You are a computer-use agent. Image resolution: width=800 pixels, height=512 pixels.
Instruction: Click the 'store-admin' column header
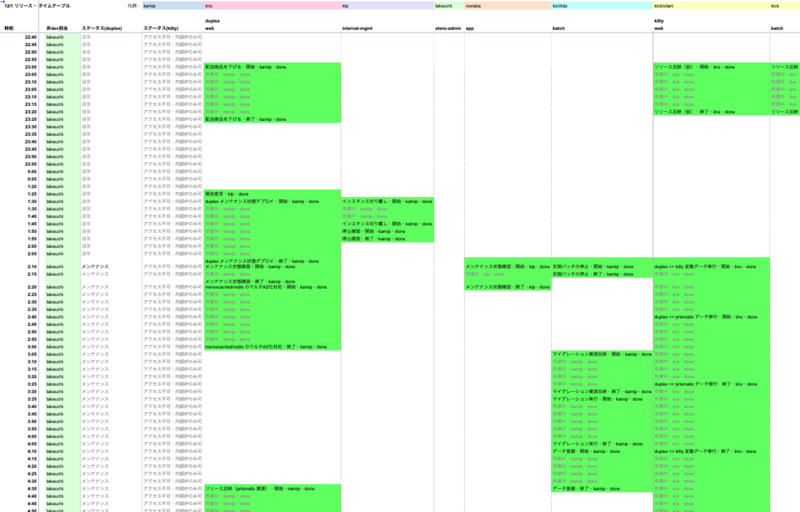448,28
